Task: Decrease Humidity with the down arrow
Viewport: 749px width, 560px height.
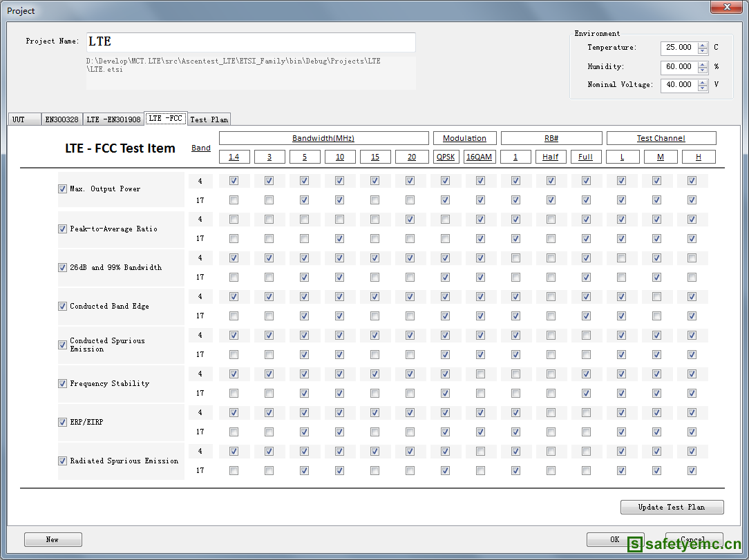Action: point(702,70)
